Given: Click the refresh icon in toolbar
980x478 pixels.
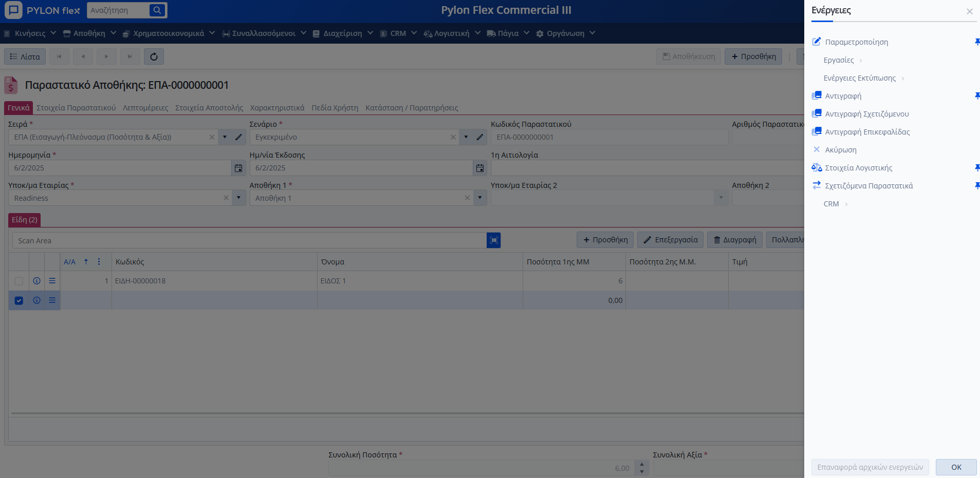Looking at the screenshot, I should point(154,56).
